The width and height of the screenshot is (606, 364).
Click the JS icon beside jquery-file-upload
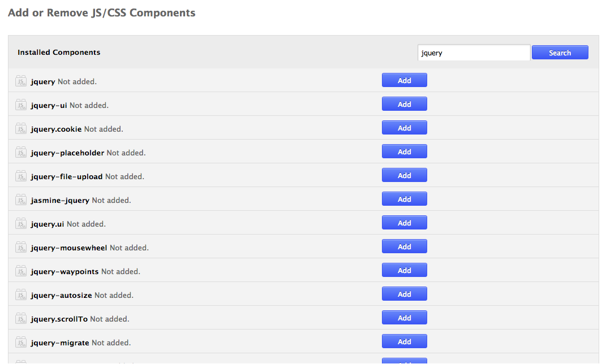tap(21, 176)
